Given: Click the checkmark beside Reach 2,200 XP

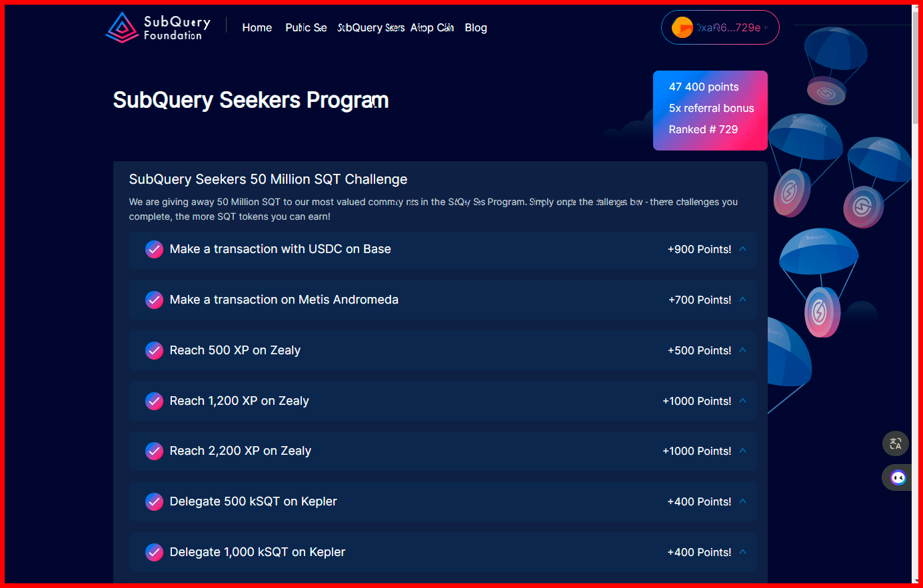Looking at the screenshot, I should pyautogui.click(x=154, y=451).
